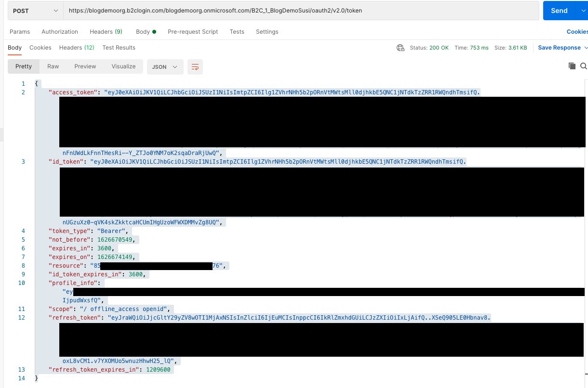Open request Headers (9) tab
This screenshot has width=588, height=388.
(x=106, y=32)
